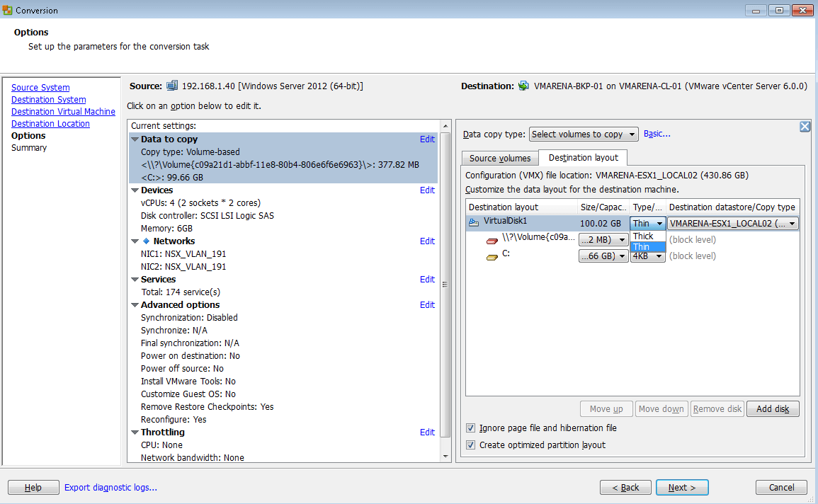Open the Data copy type dropdown
This screenshot has height=504, width=818.
pos(584,134)
